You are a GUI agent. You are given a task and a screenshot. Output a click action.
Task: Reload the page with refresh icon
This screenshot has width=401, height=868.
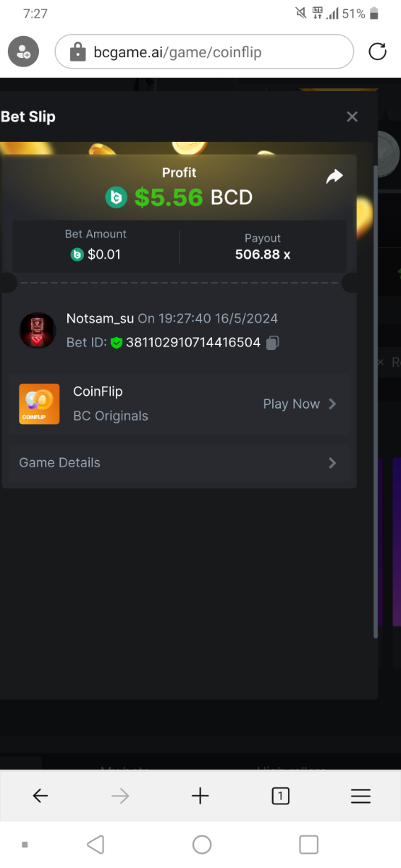(x=377, y=51)
